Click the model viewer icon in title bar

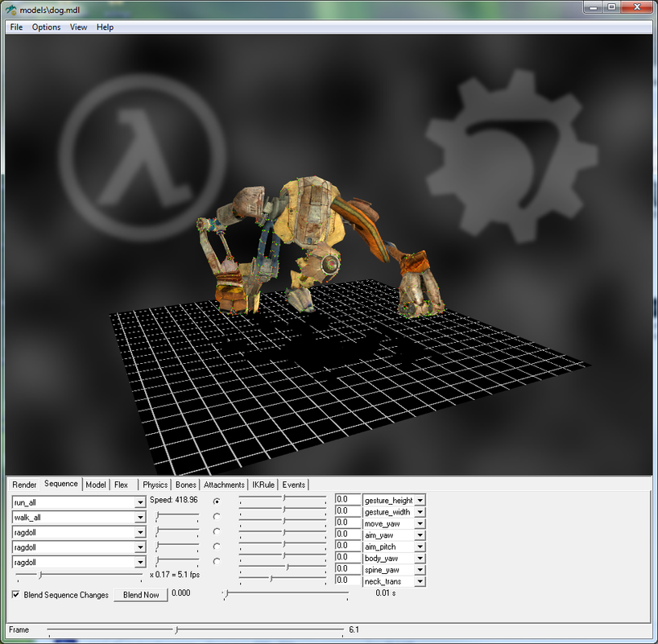pos(11,9)
